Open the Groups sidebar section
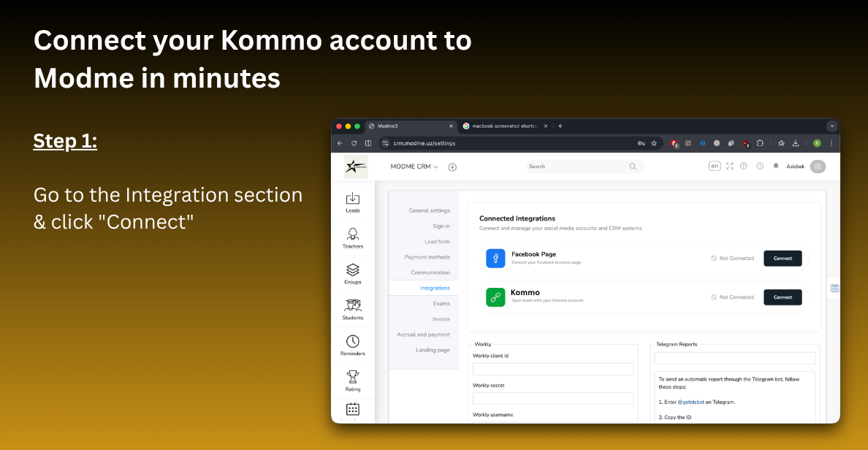This screenshot has height=450, width=868. tap(353, 274)
